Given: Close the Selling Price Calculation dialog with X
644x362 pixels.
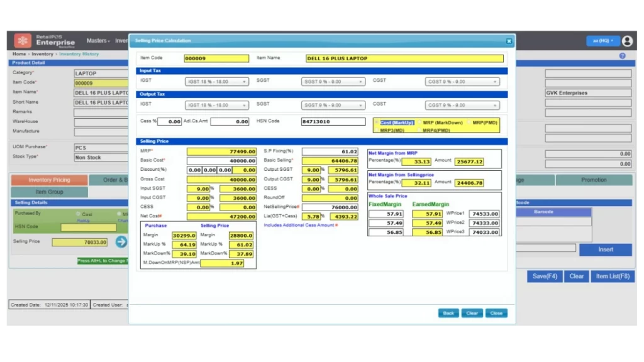Looking at the screenshot, I should (x=509, y=41).
